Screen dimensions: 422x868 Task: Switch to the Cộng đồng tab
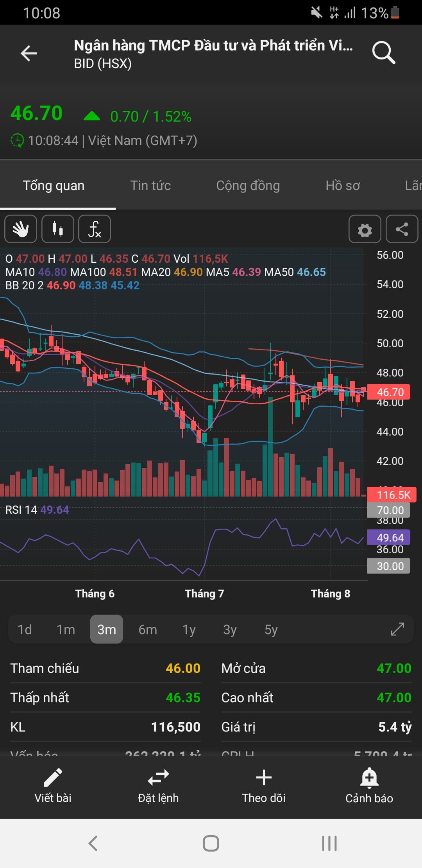point(248,185)
